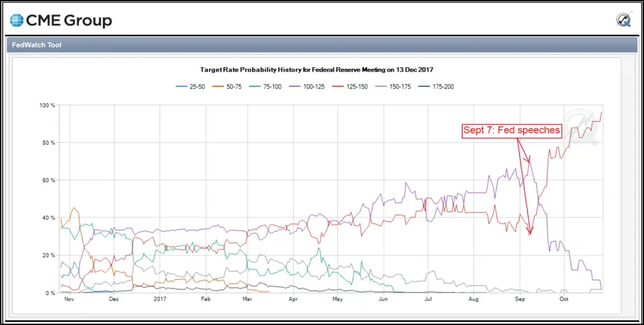This screenshot has width=644, height=325.
Task: Click the 2017 label on the time axis
Action: coord(160,299)
